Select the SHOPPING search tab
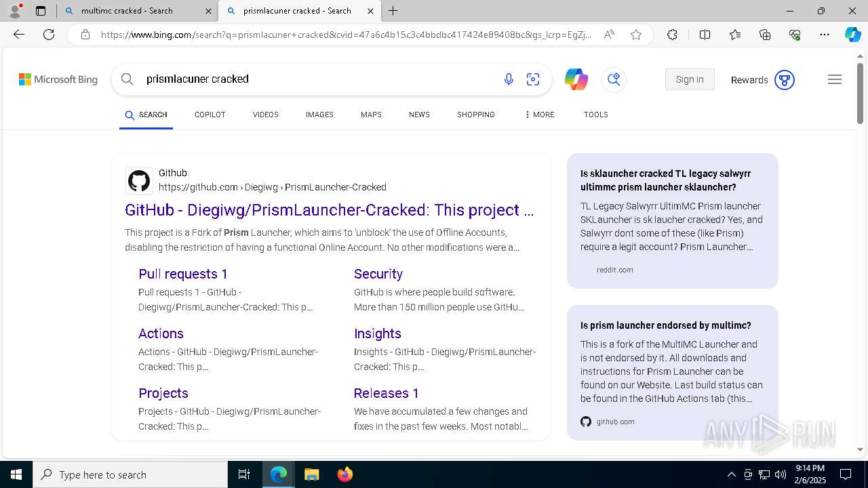Viewport: 868px width, 488px height. tap(476, 115)
